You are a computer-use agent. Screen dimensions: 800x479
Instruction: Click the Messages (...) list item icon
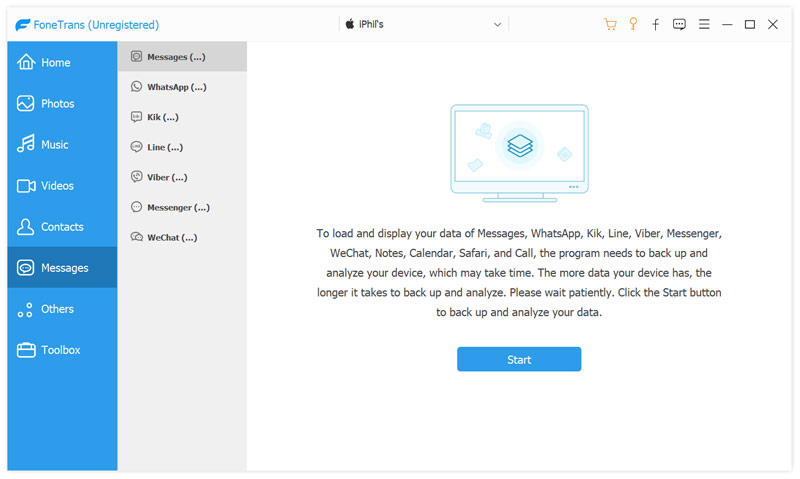pos(136,56)
